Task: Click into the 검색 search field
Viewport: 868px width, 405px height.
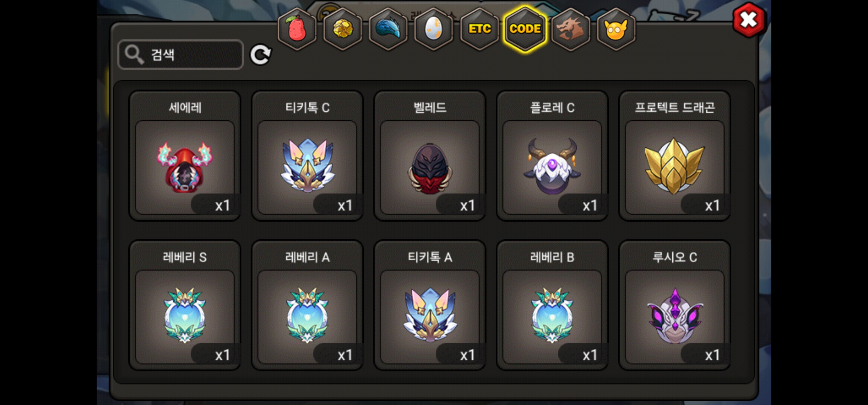Action: pos(181,55)
